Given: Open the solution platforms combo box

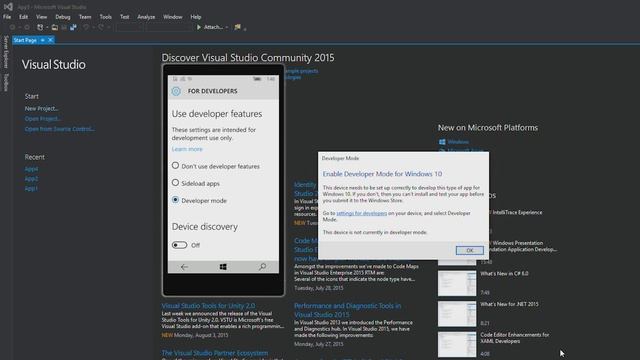Looking at the screenshot, I should click(169, 27).
